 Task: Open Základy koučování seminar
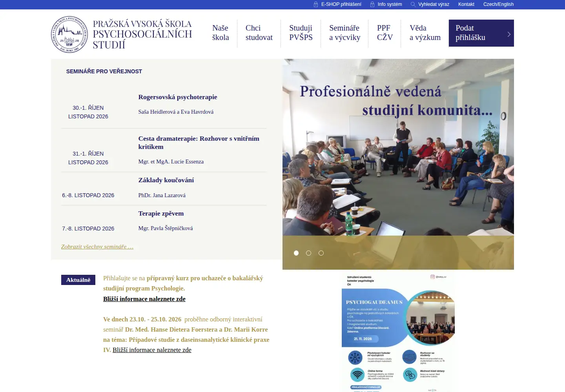(166, 180)
